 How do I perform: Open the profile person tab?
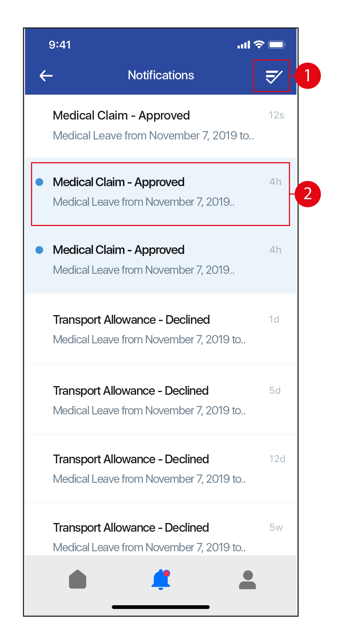coord(247,580)
